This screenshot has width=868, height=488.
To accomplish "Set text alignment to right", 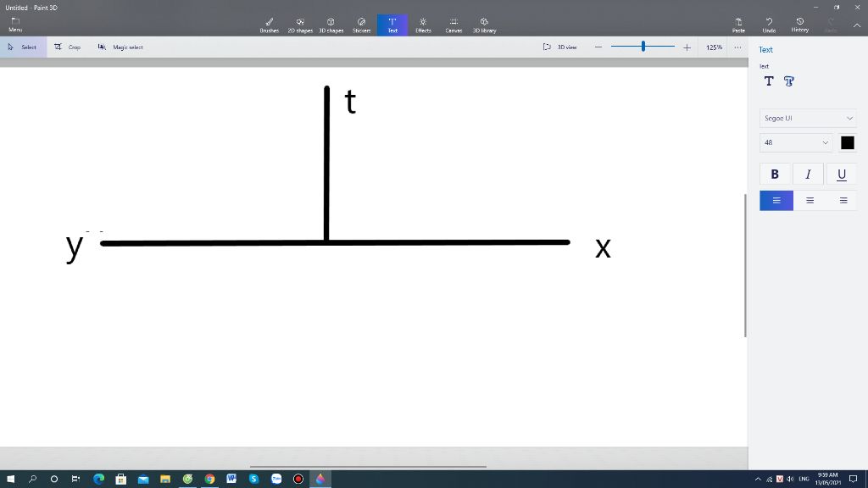I will tap(843, 200).
